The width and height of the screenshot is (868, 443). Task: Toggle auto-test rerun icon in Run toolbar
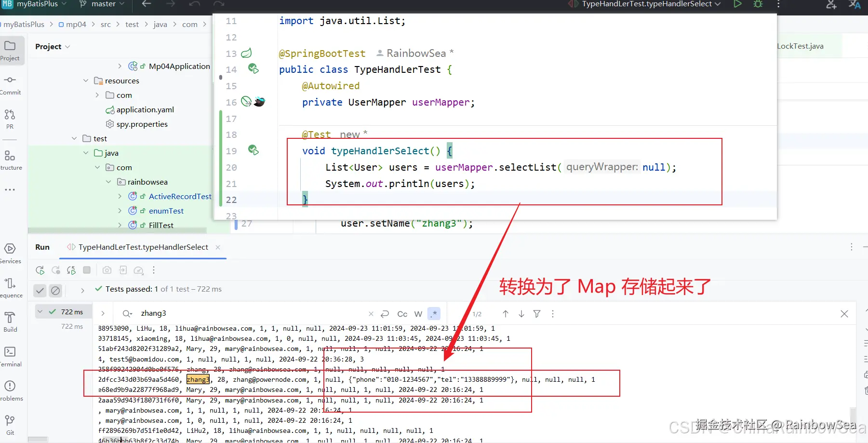pyautogui.click(x=71, y=270)
